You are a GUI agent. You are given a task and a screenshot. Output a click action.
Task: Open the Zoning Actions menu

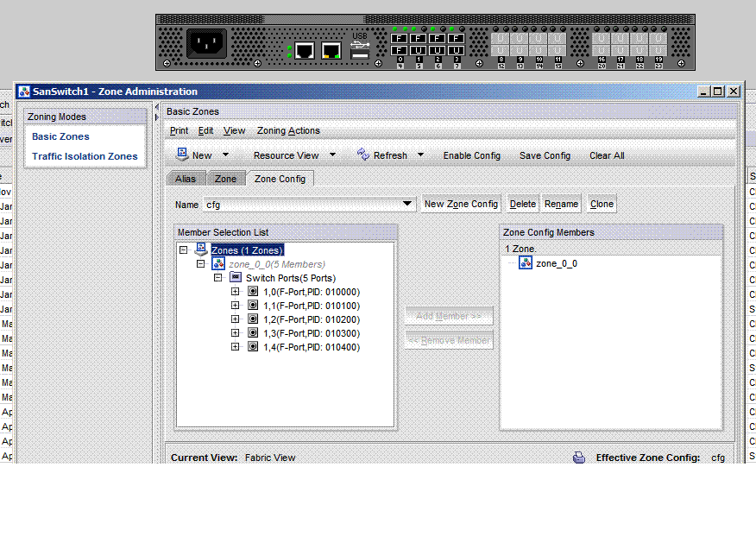tap(288, 130)
